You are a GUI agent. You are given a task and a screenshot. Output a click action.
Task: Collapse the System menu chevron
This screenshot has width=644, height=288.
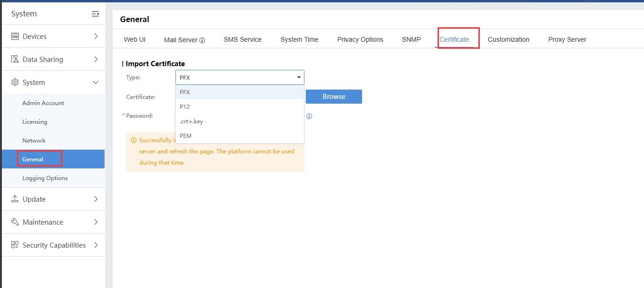(x=96, y=83)
